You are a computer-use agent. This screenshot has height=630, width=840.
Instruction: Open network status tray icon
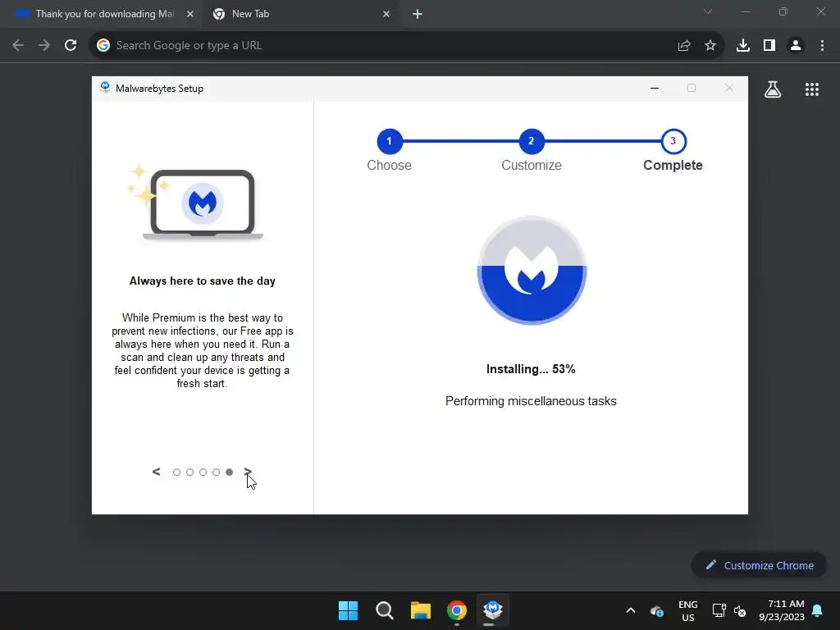click(x=719, y=610)
